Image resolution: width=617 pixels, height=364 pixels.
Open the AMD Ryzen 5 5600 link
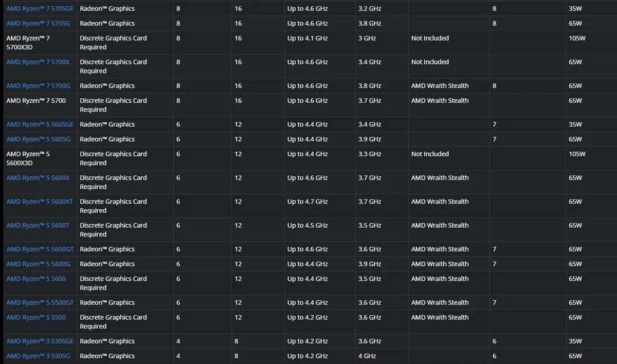(36, 279)
